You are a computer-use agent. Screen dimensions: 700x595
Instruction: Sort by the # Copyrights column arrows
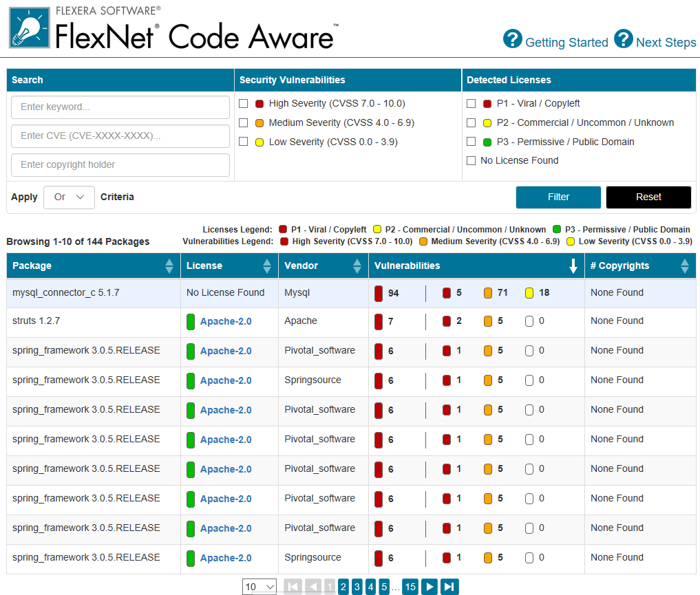coord(685,266)
